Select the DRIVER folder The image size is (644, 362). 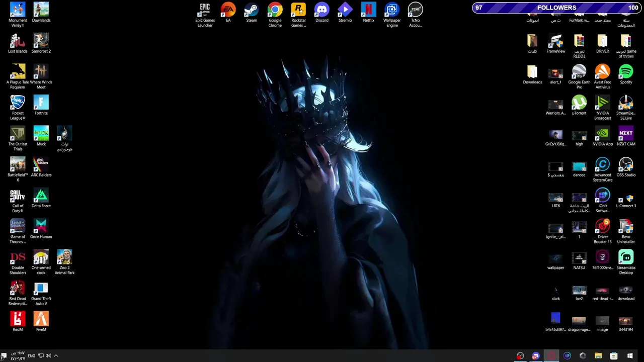click(603, 43)
